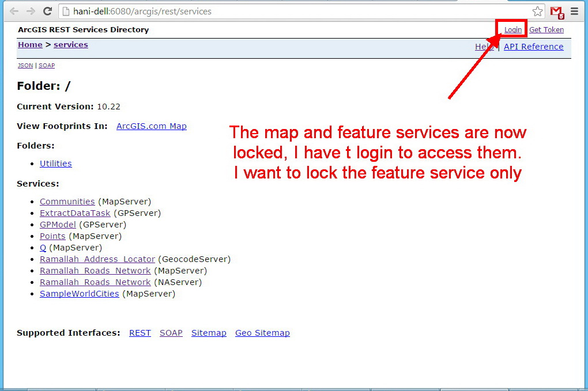Click the Folders: heading text
588x391 pixels.
click(36, 146)
